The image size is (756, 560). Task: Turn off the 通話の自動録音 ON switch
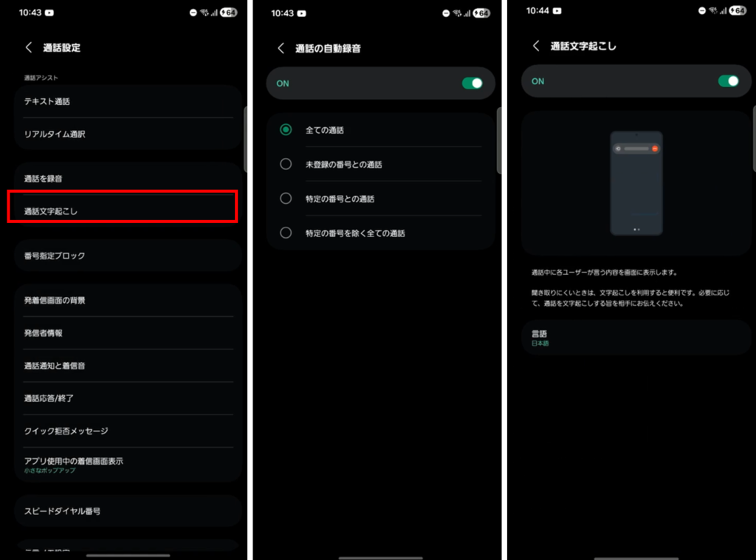click(472, 83)
